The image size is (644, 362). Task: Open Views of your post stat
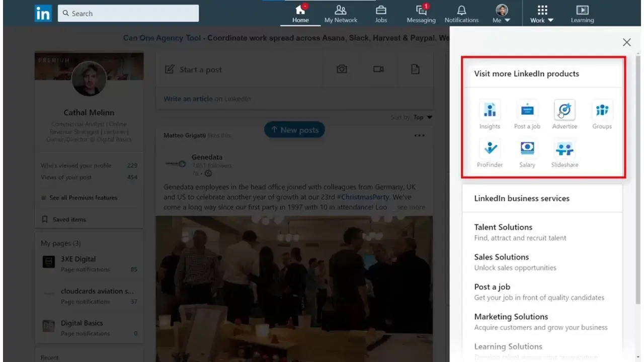pos(89,177)
